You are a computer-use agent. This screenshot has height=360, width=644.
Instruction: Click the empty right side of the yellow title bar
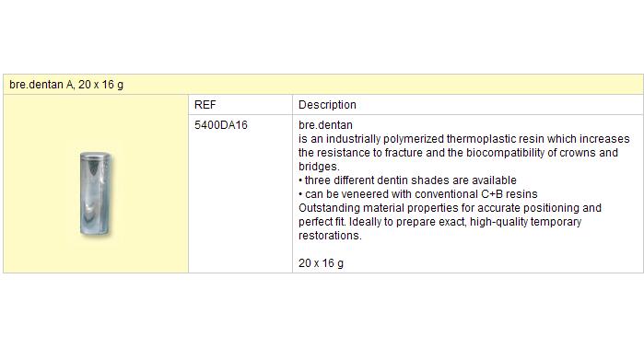(x=382, y=85)
